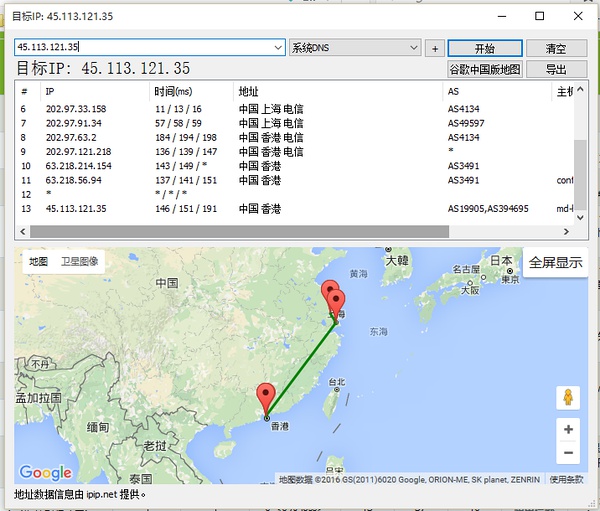Click the AS column header
The image size is (600, 511).
454,91
